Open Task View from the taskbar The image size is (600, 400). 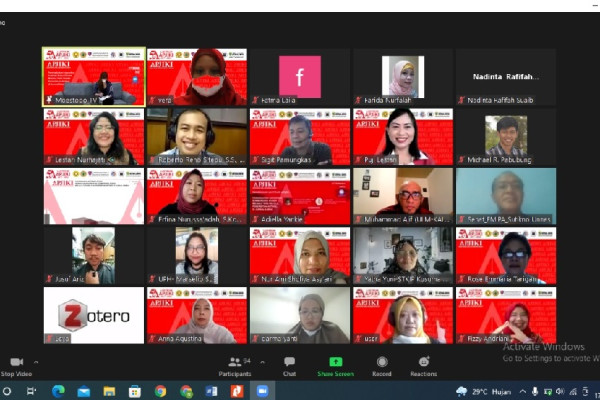point(31,391)
